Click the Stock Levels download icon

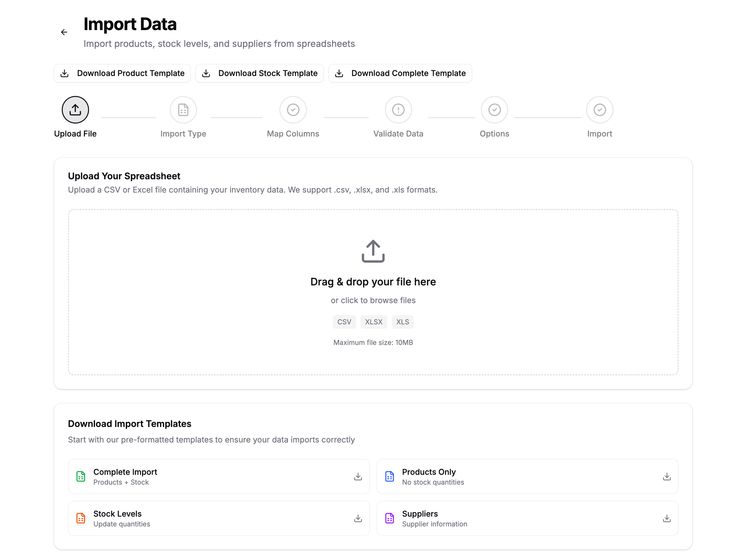tap(358, 518)
